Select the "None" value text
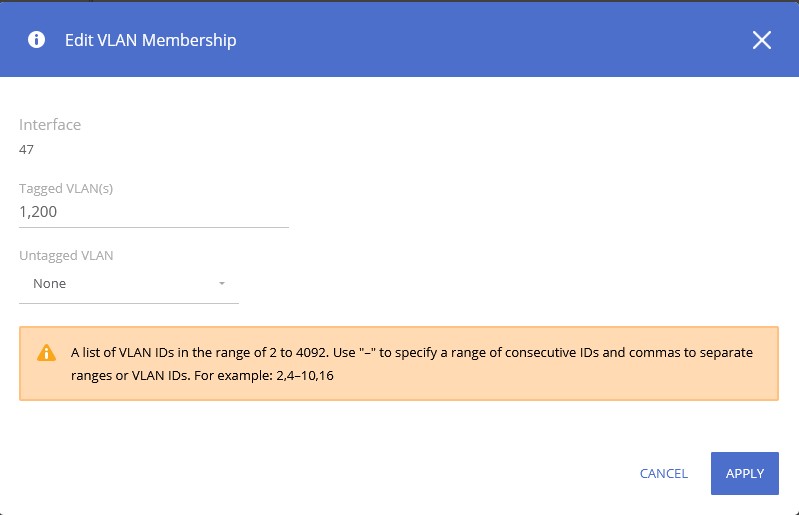 50,284
